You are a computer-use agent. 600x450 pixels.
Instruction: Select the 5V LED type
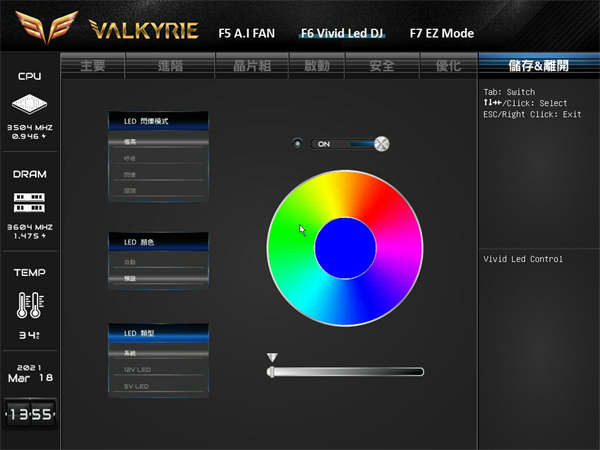158,386
